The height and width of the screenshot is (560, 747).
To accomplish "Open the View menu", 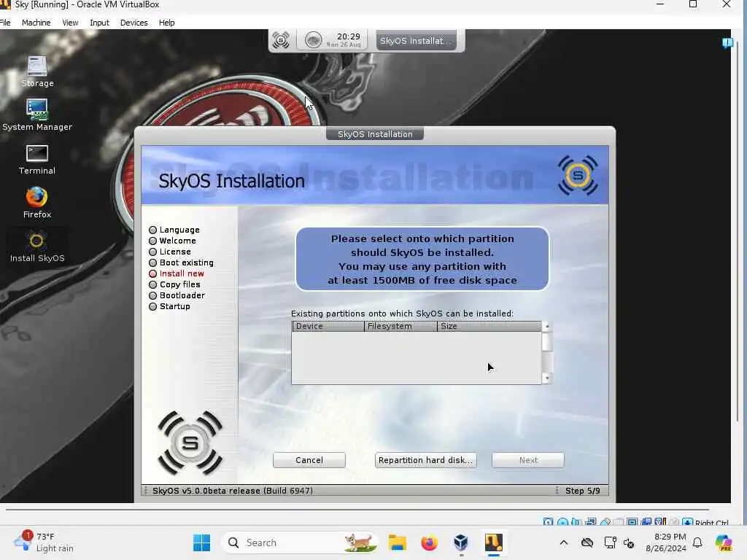I will [70, 23].
